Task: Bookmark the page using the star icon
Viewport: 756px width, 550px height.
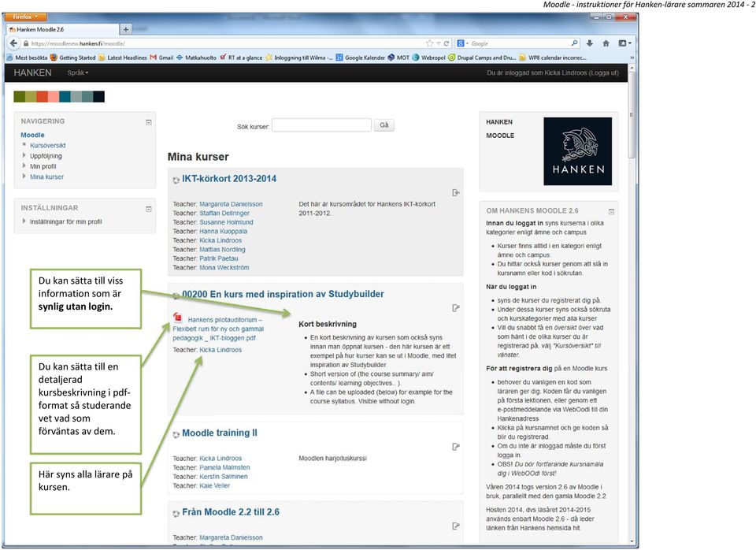Action: coord(430,43)
